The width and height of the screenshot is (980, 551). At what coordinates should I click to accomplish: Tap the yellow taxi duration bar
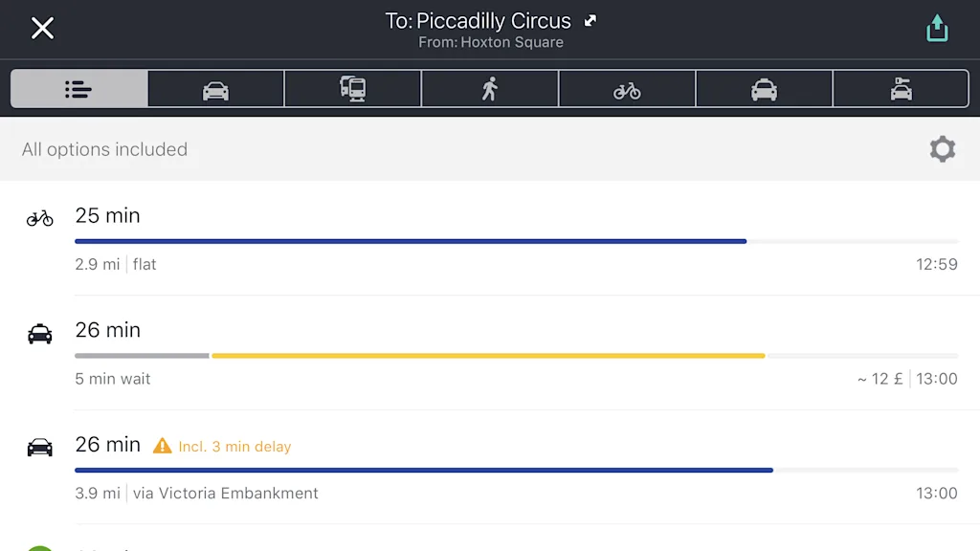click(x=488, y=356)
